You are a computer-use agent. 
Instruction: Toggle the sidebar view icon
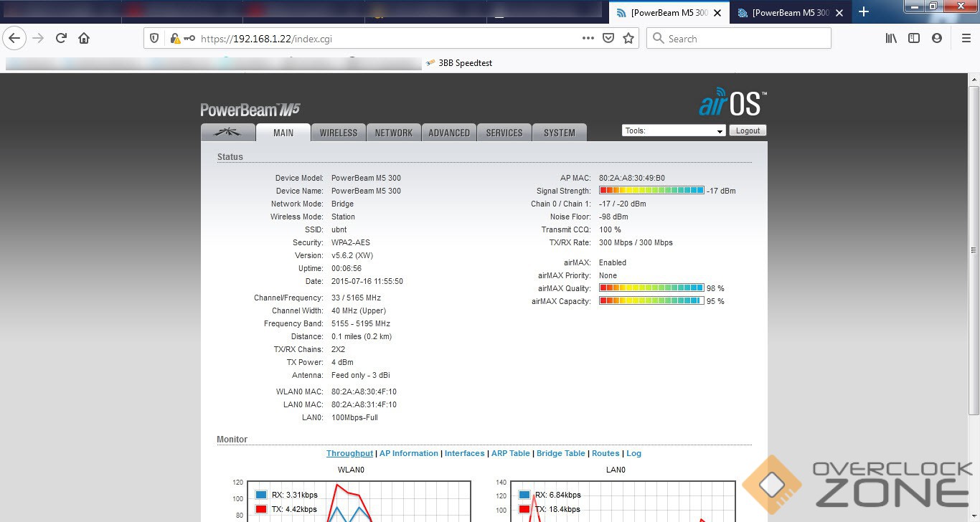tap(914, 39)
